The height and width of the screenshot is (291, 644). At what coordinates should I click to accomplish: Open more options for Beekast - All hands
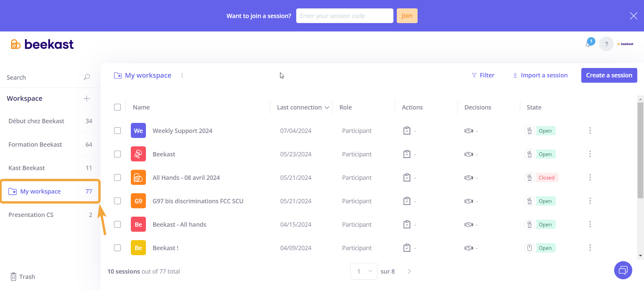tap(590, 224)
